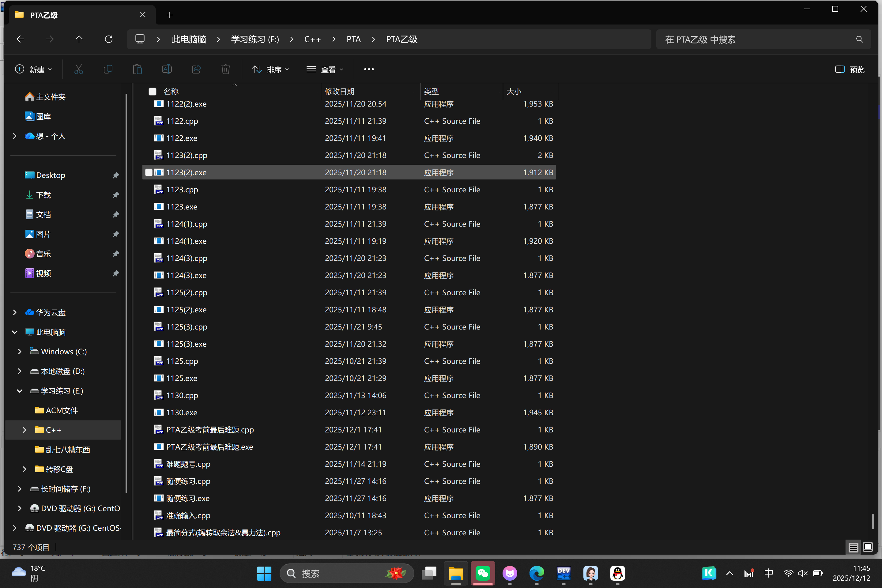Screen dimensions: 882x588
Task: Expand the 华为云盘 tree node
Action: point(15,312)
